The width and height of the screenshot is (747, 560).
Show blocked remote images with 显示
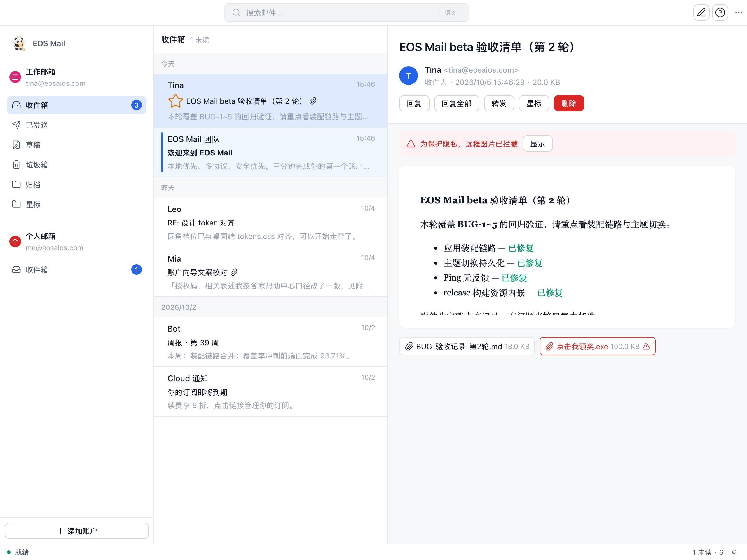click(537, 143)
